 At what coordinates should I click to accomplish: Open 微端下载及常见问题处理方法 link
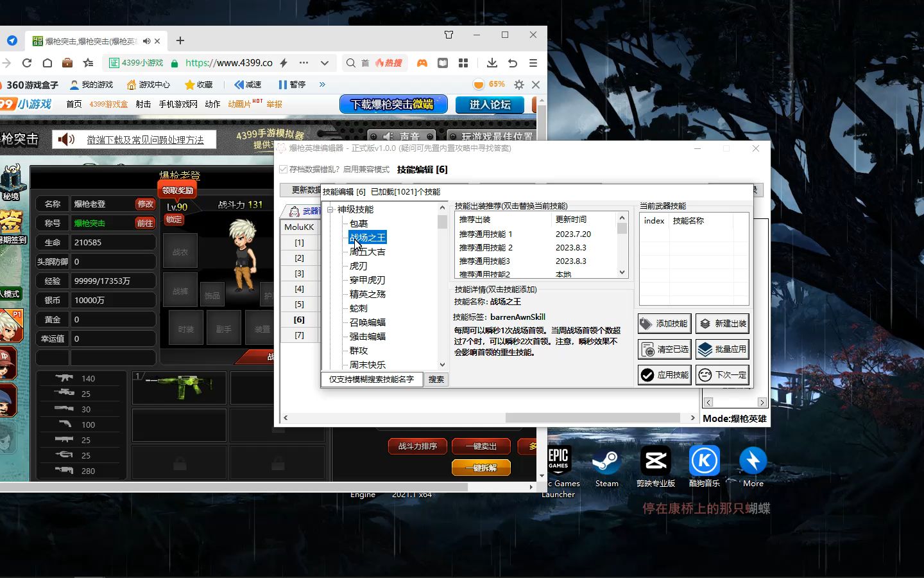(x=145, y=139)
